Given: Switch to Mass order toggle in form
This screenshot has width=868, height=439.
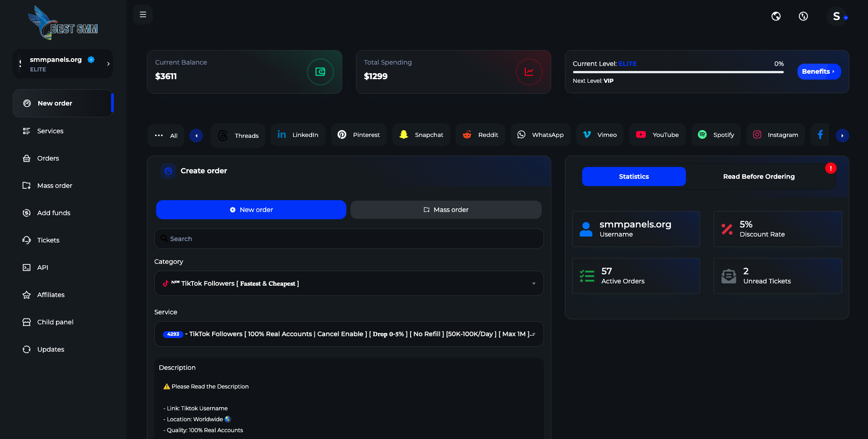Looking at the screenshot, I should tap(446, 210).
